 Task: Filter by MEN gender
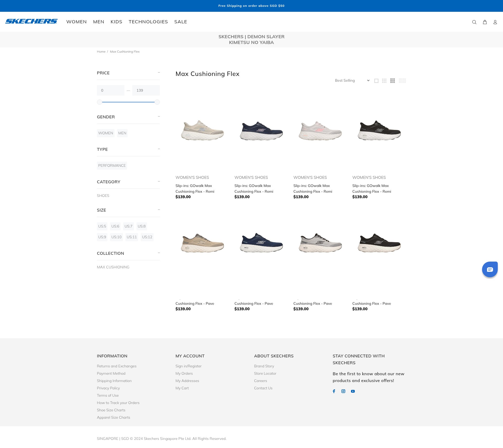coord(122,133)
